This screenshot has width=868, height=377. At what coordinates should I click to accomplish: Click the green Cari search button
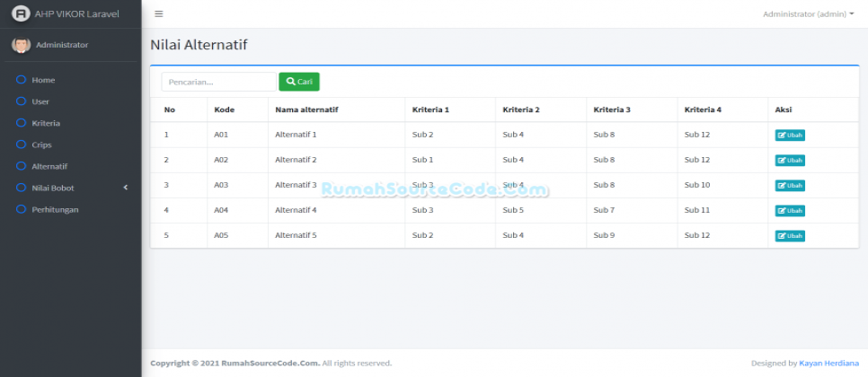pos(299,82)
